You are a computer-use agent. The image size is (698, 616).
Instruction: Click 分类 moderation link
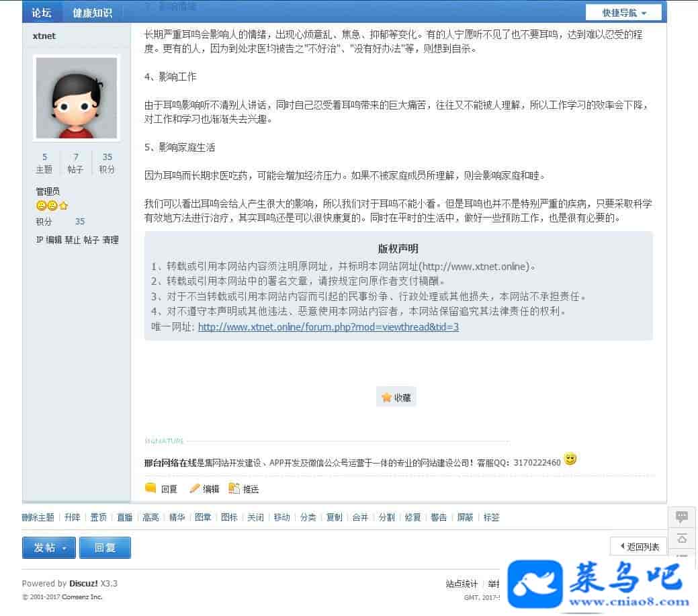click(308, 517)
